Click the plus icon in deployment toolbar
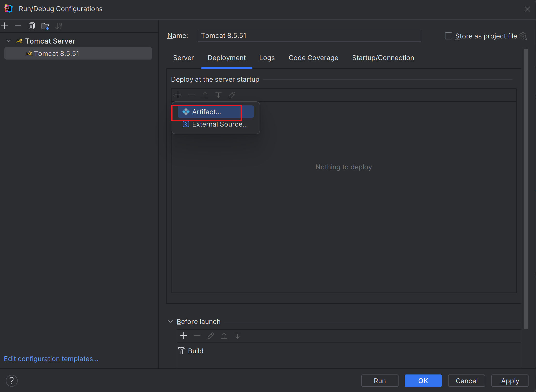 (178, 95)
